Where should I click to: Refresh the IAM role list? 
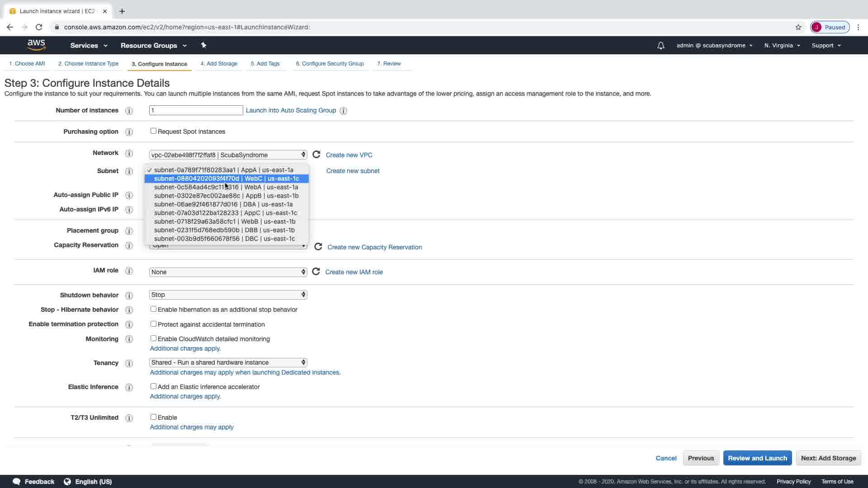pos(316,272)
